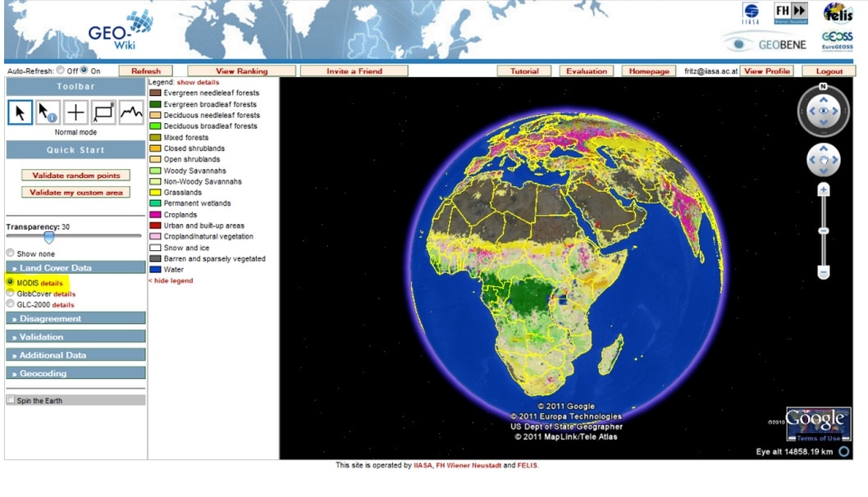Expand the Disagreement section
The image size is (868, 497).
pyautogui.click(x=75, y=318)
